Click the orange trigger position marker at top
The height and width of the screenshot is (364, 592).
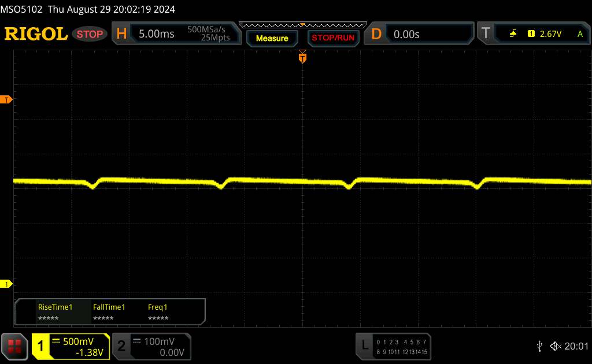click(302, 57)
